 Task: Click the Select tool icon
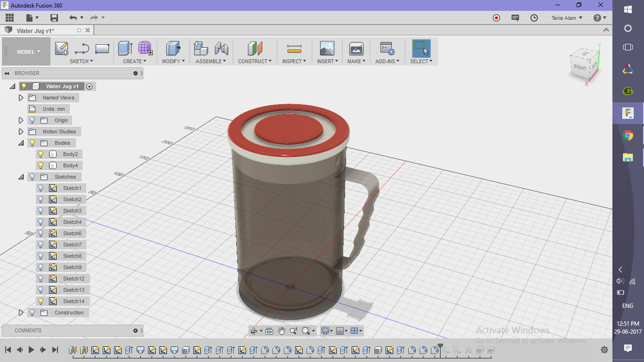click(421, 49)
